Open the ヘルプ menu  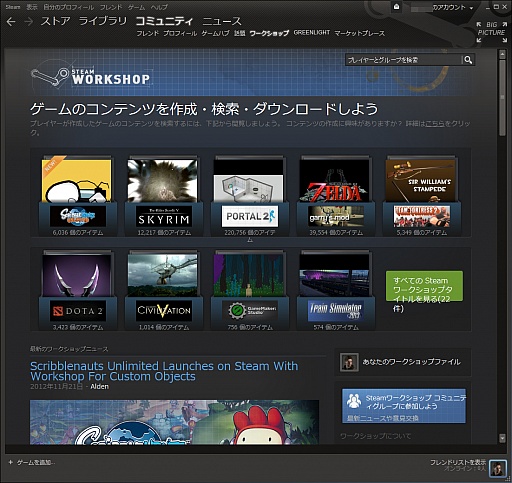(x=159, y=7)
